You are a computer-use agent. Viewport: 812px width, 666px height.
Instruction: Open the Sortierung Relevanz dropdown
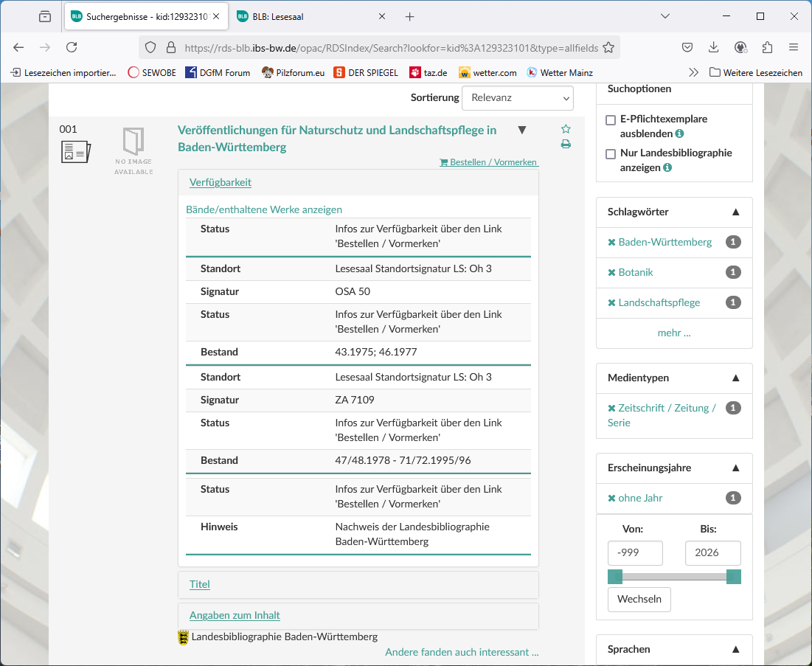517,98
